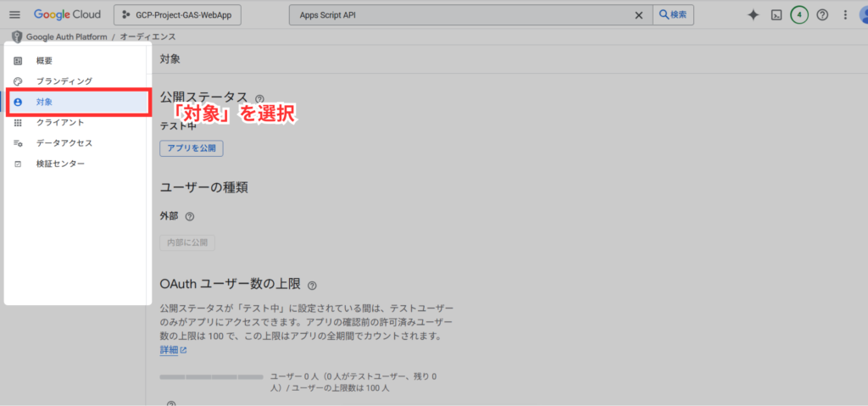This screenshot has height=406, width=868.
Task: Click the user quota progress bar
Action: 211,377
